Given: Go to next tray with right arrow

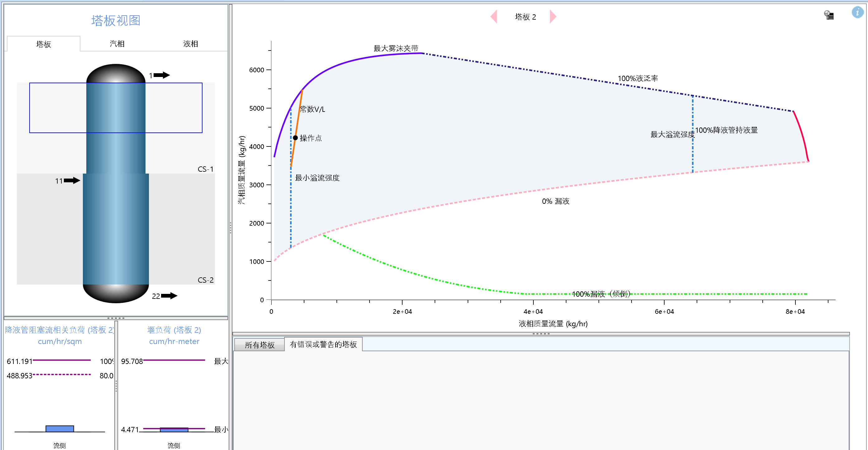Looking at the screenshot, I should pos(553,17).
